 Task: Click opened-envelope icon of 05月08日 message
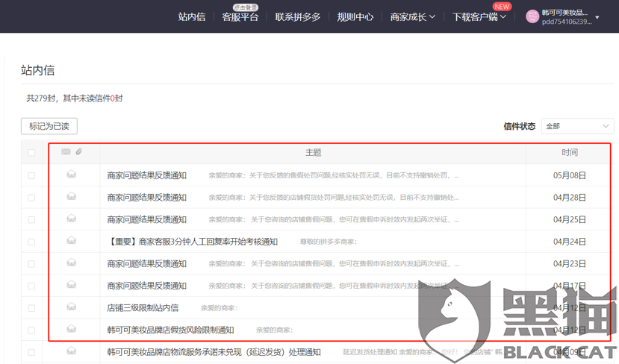click(x=72, y=174)
